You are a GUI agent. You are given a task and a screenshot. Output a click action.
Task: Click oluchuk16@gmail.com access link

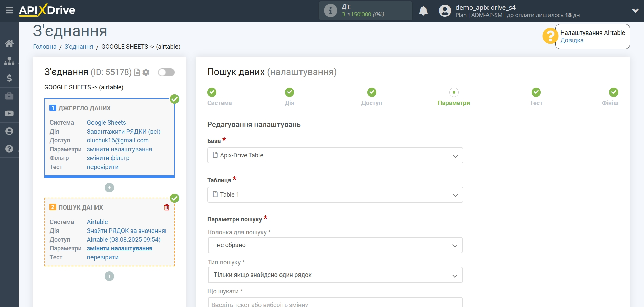click(118, 140)
